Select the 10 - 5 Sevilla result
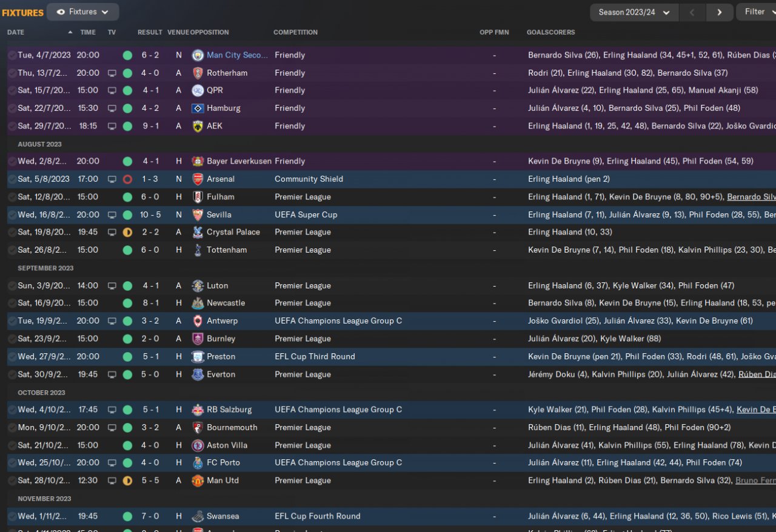Viewport: 776px width, 532px height. click(x=150, y=214)
